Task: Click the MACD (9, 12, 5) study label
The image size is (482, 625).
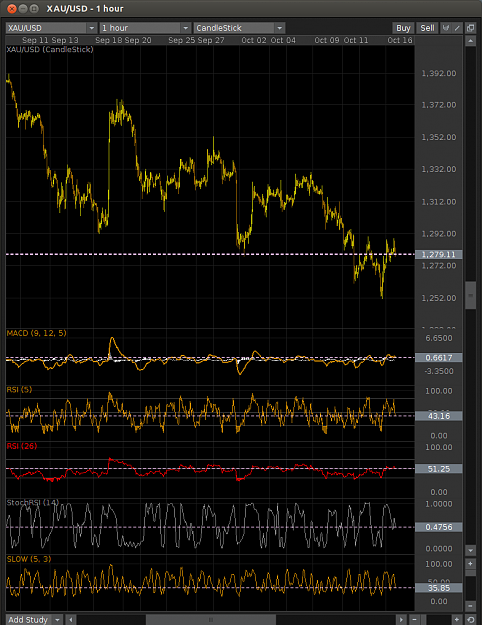Action: click(x=37, y=333)
